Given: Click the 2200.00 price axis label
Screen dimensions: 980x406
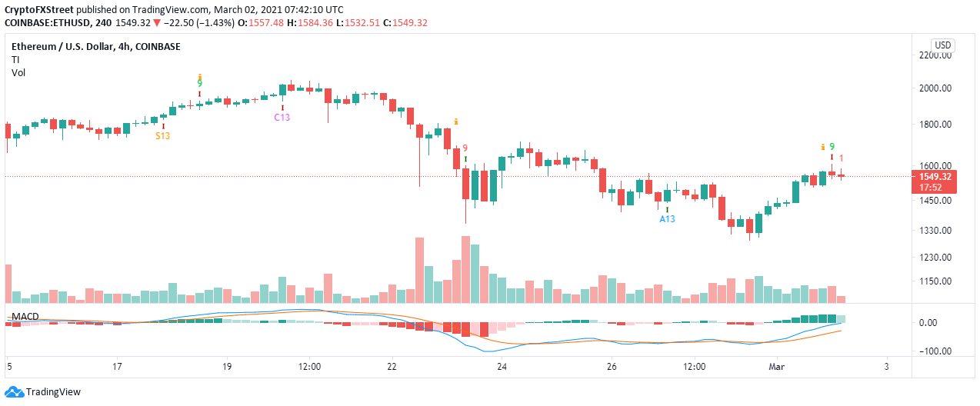Looking at the screenshot, I should coord(938,55).
